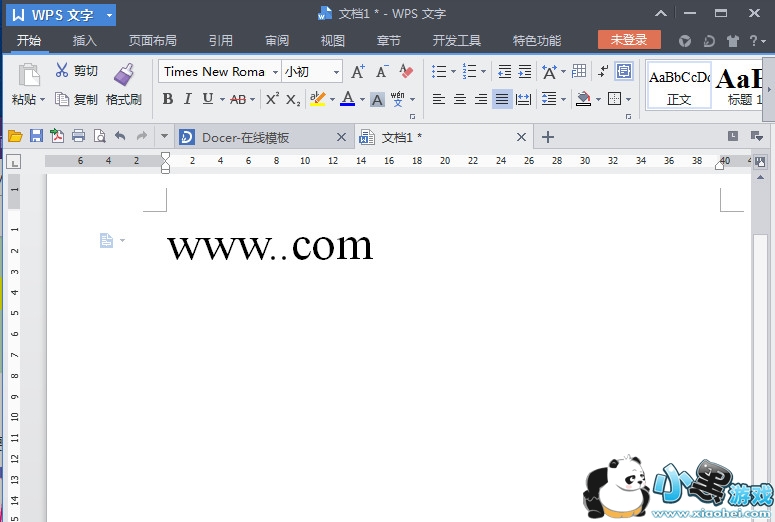Open the Times New Roman font dropdown
The height and width of the screenshot is (522, 775).
coord(275,72)
